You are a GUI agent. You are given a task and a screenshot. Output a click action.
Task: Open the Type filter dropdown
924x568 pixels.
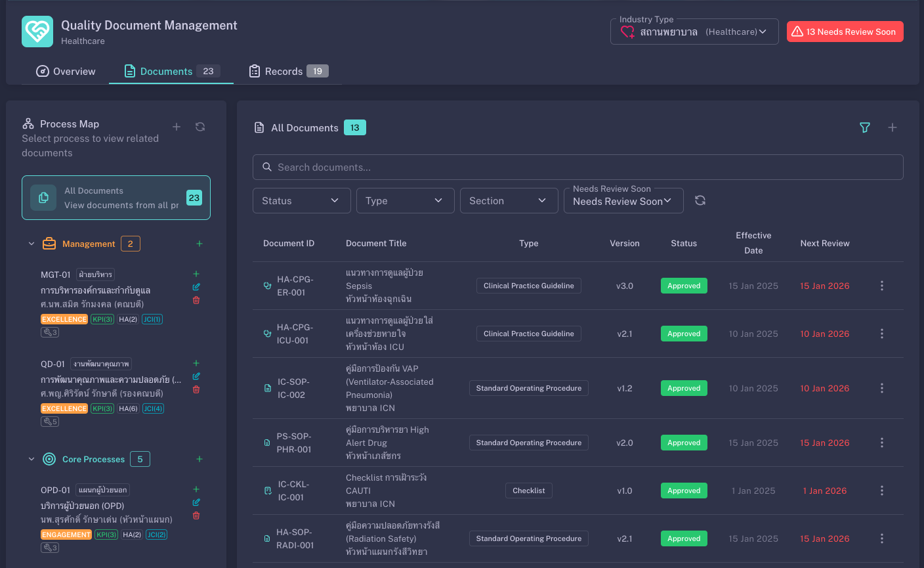pyautogui.click(x=405, y=201)
